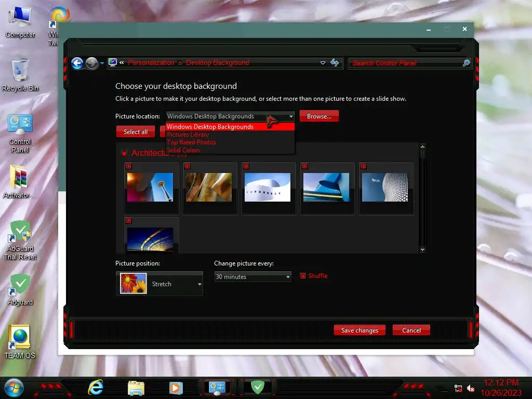The height and width of the screenshot is (399, 532).
Task: Check the Space Needle wallpaper checkbox
Action: coord(129,166)
